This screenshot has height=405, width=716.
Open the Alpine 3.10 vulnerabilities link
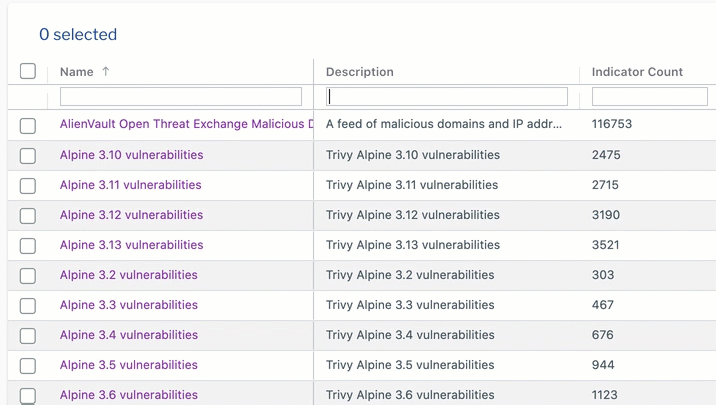(132, 155)
